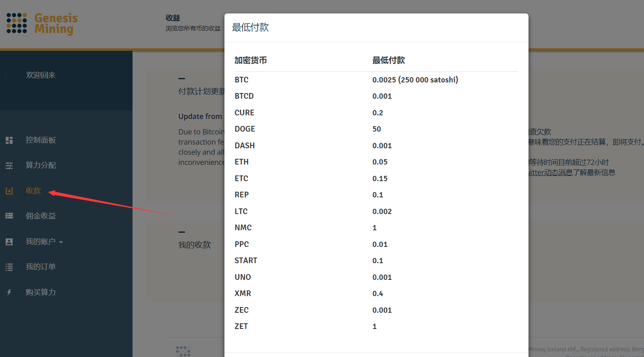Screen dimensions: 644x357
Task: Click the 算力分配 sliders icon
Action: point(9,165)
